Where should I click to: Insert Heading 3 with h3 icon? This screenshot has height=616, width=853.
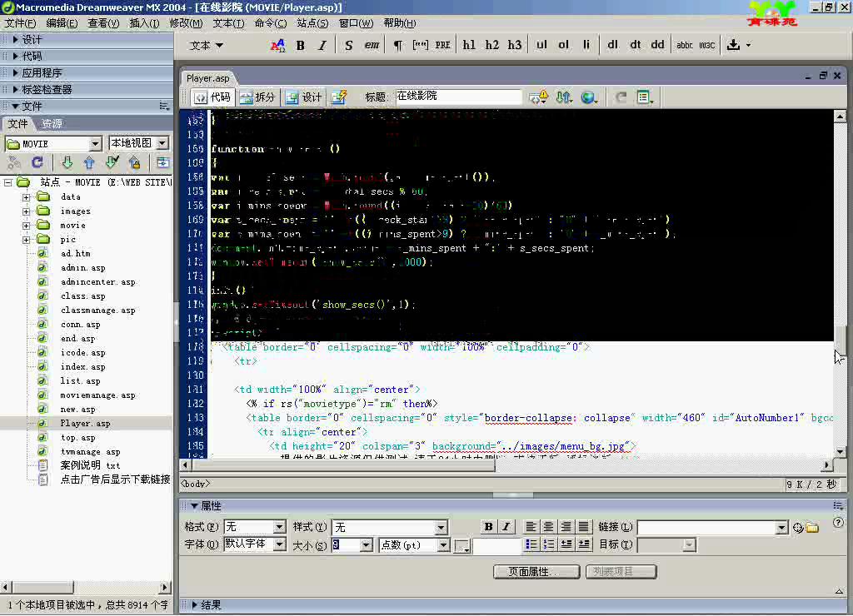pos(515,45)
